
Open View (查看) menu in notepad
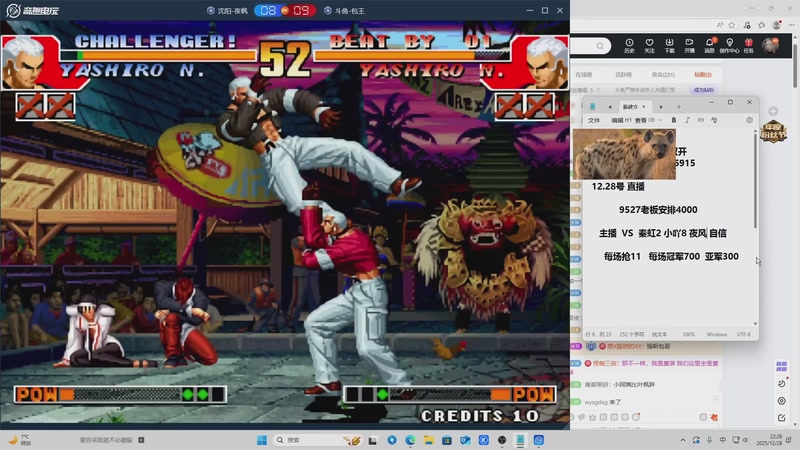[x=641, y=120]
